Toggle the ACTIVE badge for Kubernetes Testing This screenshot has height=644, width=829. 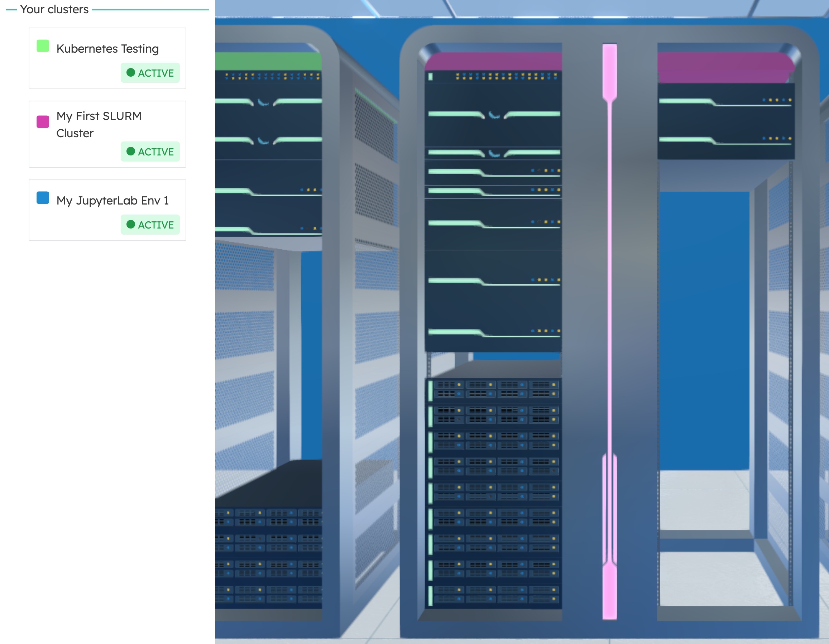coord(150,72)
